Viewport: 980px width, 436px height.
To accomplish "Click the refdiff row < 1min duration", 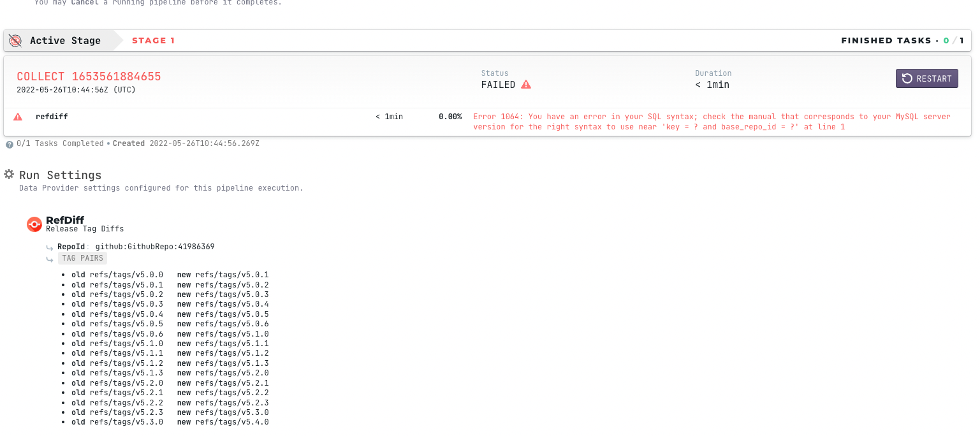I will pyautogui.click(x=389, y=117).
